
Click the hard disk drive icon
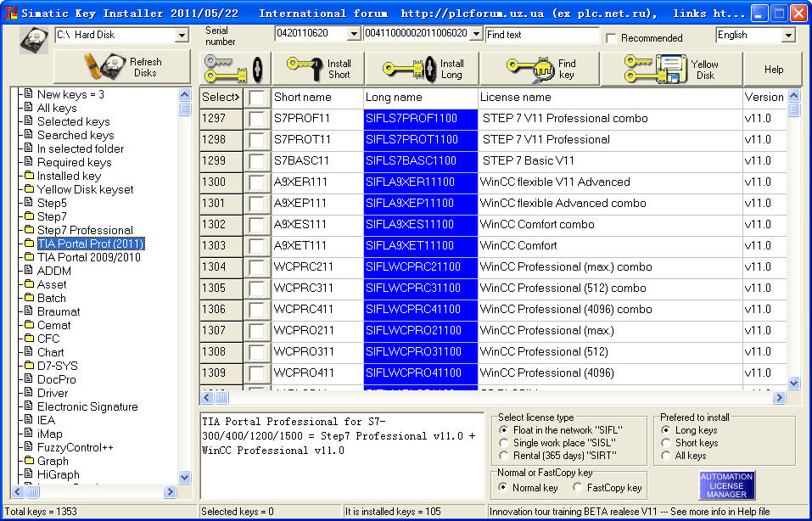[x=34, y=39]
